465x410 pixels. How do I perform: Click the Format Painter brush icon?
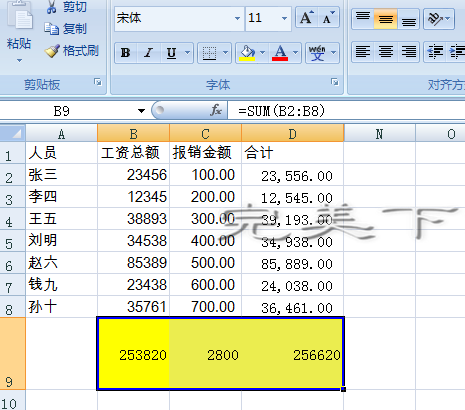pos(52,51)
